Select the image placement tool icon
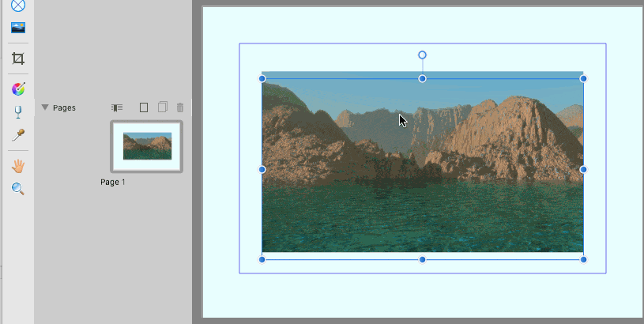Viewport: 644px width, 324px height. tap(18, 28)
